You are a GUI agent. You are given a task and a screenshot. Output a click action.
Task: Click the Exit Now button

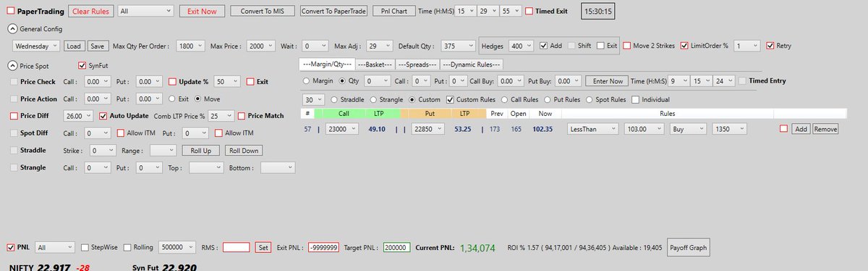coord(202,12)
